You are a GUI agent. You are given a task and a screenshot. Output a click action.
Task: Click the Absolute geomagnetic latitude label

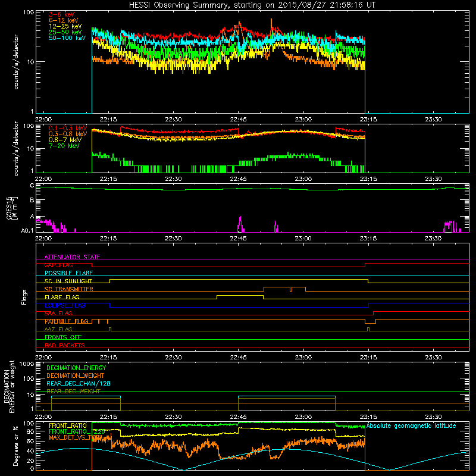tap(411, 425)
